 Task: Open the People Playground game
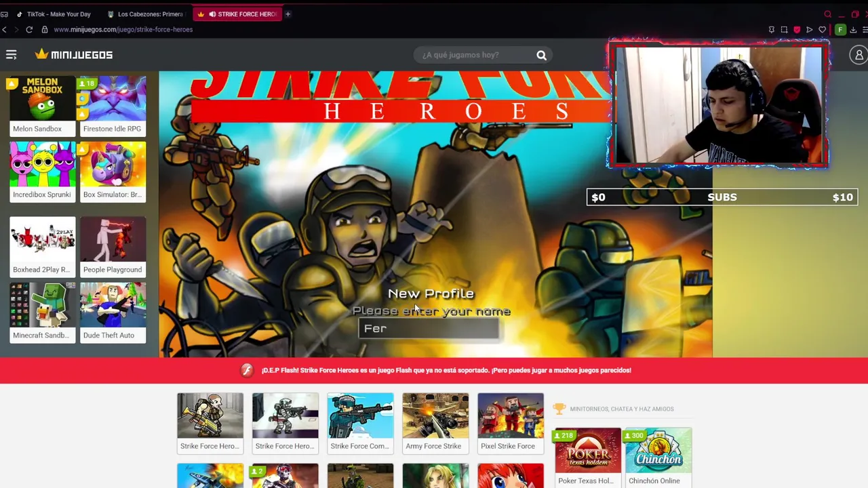click(113, 247)
